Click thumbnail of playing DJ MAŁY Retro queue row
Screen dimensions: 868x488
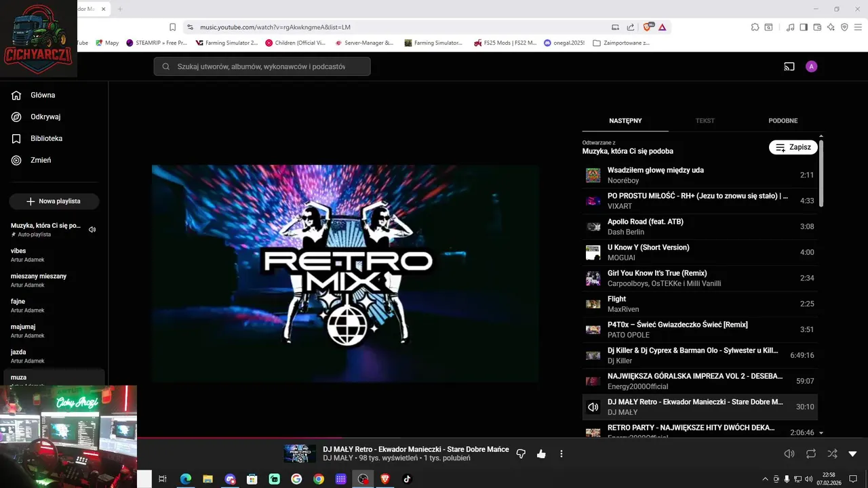(x=593, y=407)
